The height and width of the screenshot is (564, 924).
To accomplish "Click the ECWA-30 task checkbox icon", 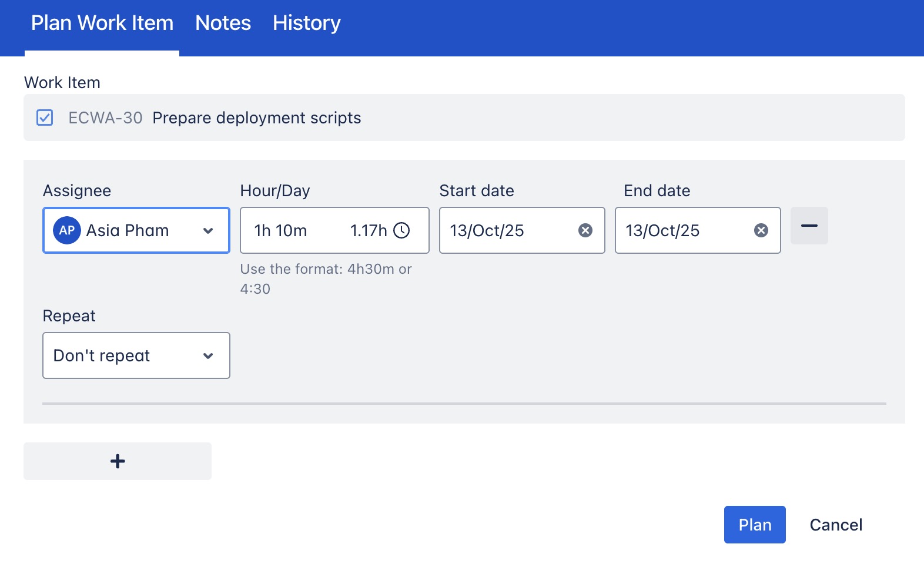I will [x=45, y=117].
